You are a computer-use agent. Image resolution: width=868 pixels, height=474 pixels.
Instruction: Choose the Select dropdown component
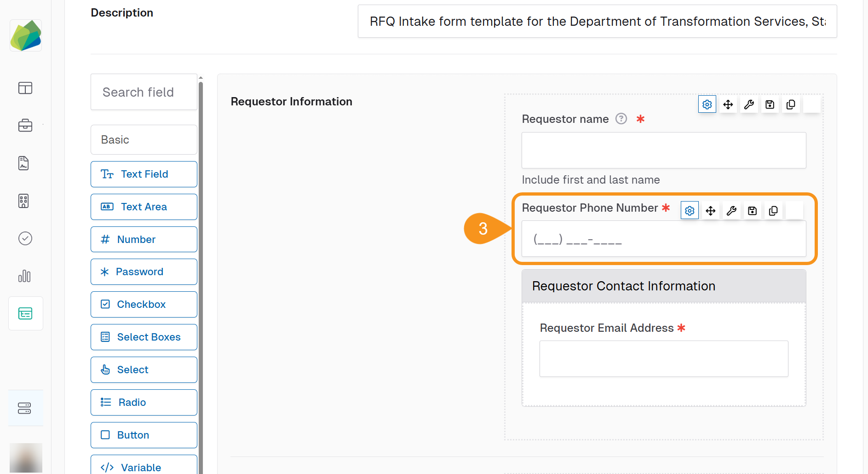[144, 370]
